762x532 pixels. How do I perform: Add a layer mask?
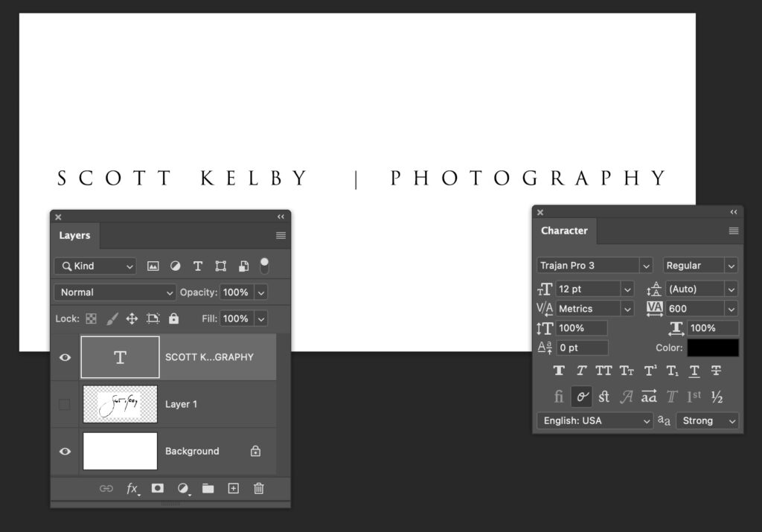[x=158, y=488]
